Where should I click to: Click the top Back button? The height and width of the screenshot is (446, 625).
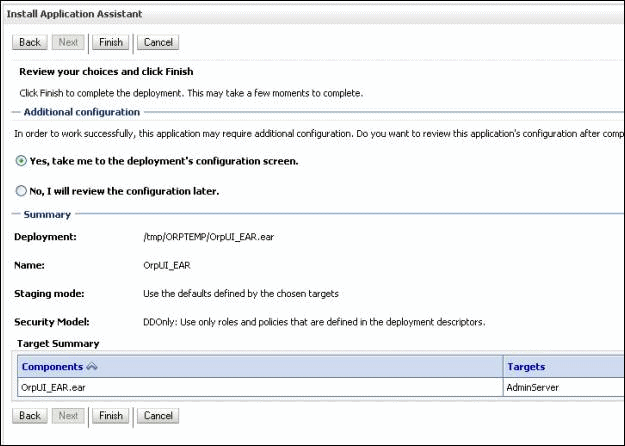point(30,42)
